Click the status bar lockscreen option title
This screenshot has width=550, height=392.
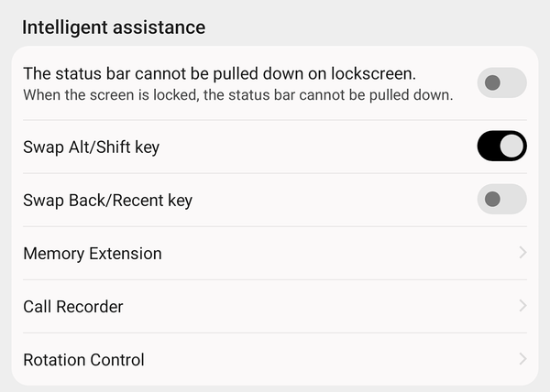pyautogui.click(x=220, y=74)
